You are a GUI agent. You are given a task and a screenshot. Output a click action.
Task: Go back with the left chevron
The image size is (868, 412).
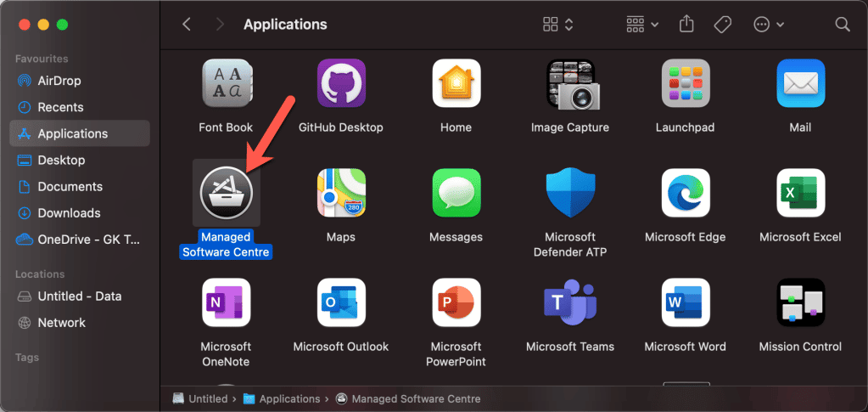pos(187,25)
